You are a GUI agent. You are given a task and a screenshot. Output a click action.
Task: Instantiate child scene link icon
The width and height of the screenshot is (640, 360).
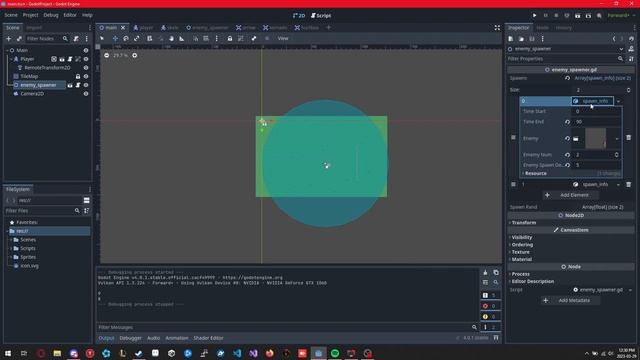tap(19, 38)
